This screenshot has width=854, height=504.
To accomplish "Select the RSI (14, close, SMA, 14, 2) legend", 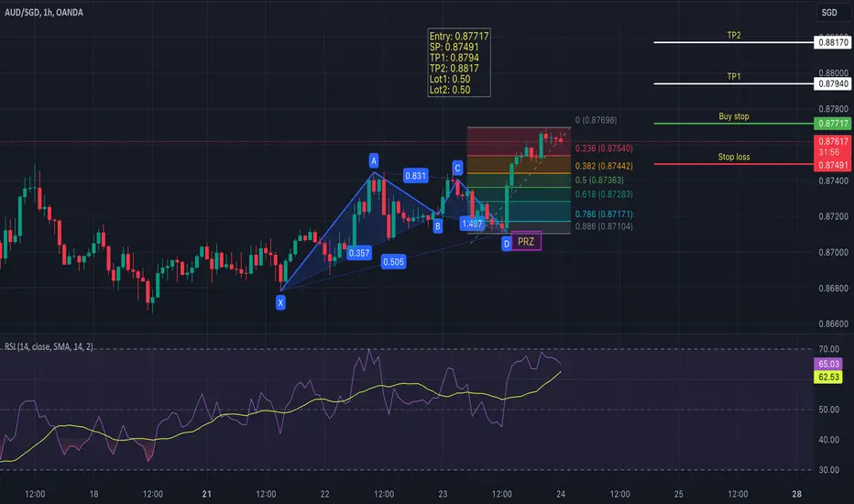I will click(x=49, y=346).
